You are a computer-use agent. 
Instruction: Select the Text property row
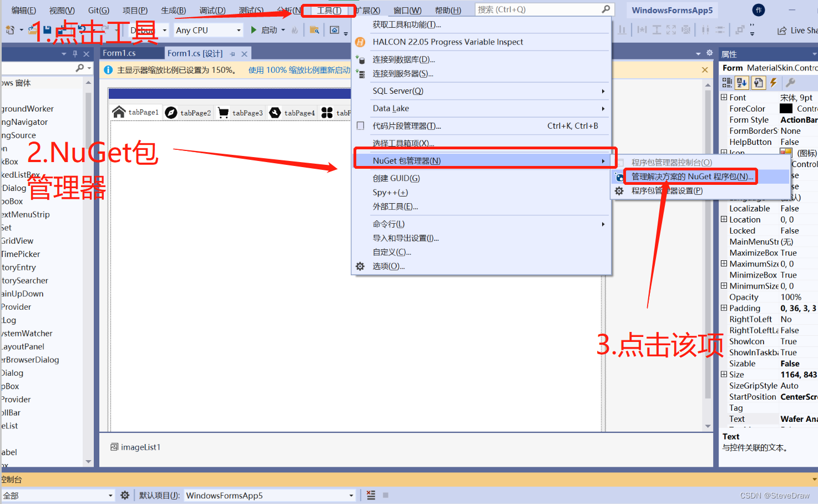coord(769,419)
